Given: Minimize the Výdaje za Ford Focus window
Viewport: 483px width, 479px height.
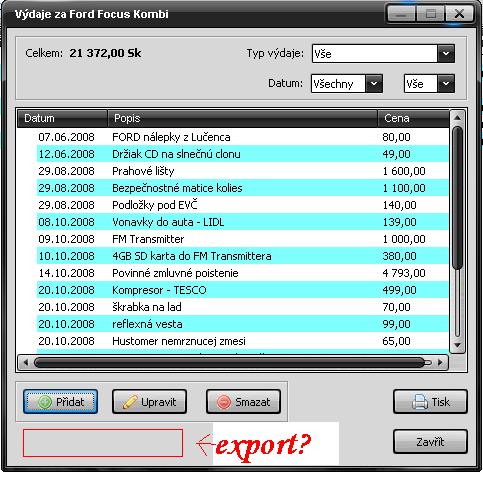Looking at the screenshot, I should (401, 14).
